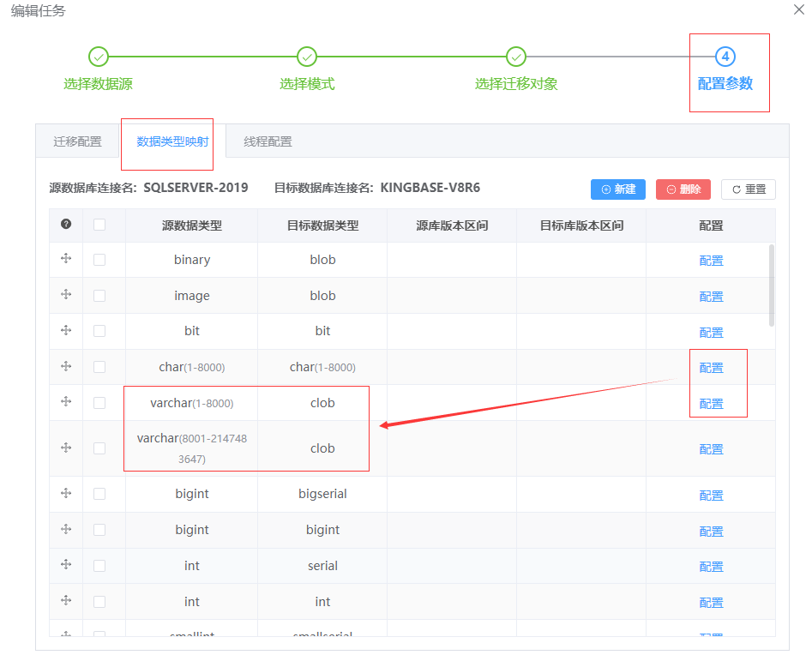The height and width of the screenshot is (661, 812).
Task: Open 配置 link for char(1-8000) row
Action: tap(711, 368)
